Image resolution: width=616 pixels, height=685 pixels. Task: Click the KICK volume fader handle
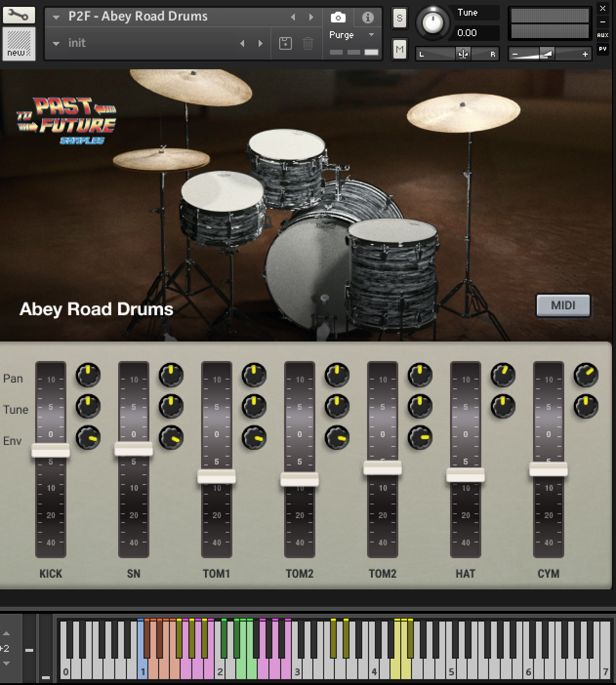(51, 450)
